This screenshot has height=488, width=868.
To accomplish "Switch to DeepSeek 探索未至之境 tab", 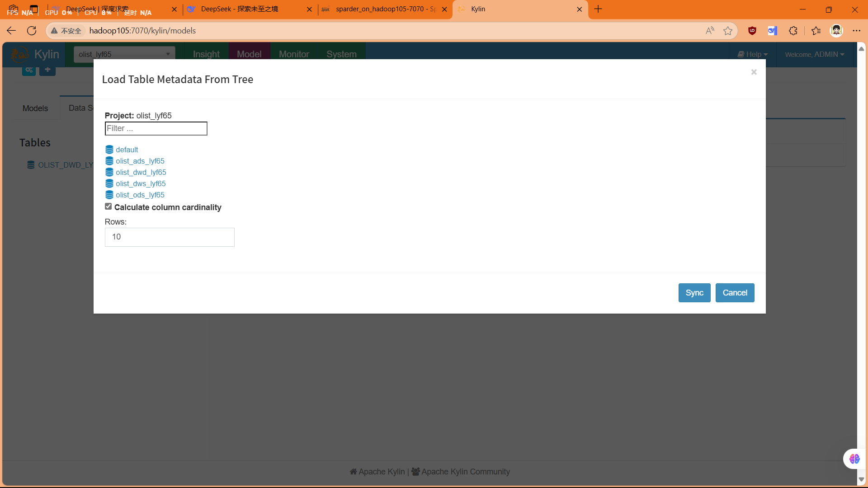I will (x=240, y=9).
